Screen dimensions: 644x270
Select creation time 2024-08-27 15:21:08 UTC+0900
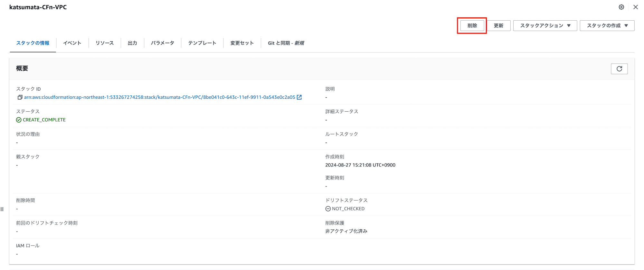(x=360, y=165)
